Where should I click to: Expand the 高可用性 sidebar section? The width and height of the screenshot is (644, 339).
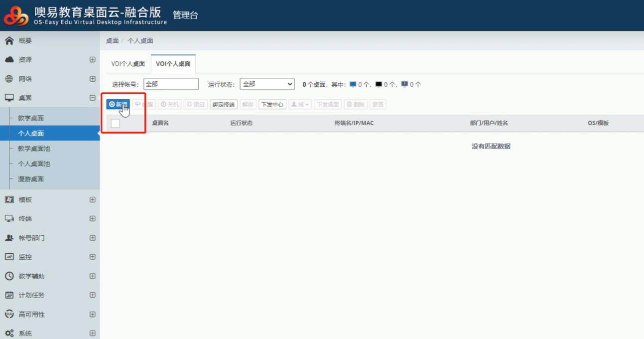click(92, 315)
